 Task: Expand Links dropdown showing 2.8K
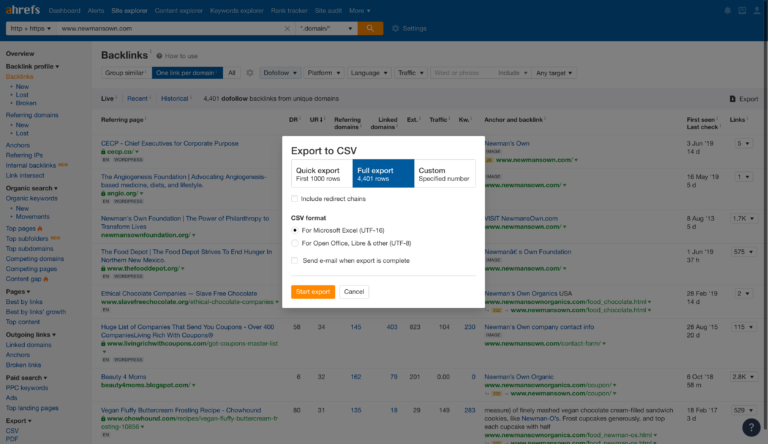(743, 376)
